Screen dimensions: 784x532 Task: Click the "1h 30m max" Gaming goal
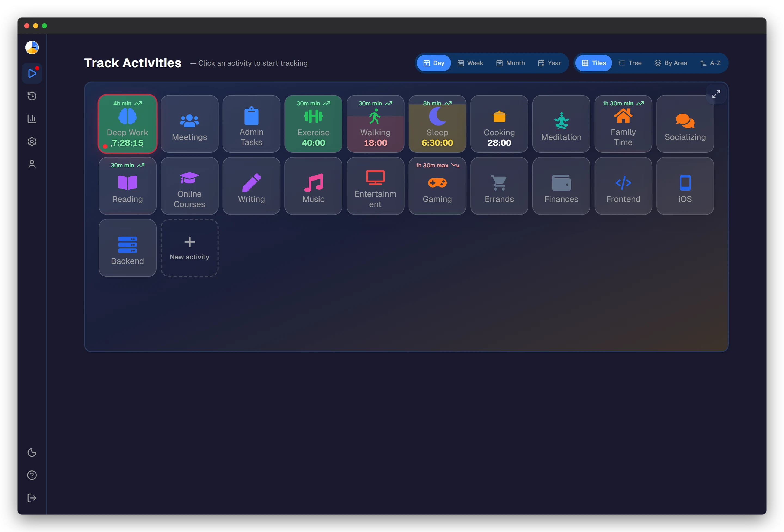[437, 165]
